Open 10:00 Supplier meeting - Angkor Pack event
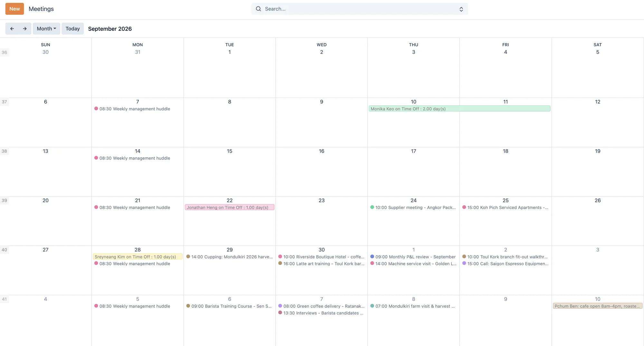The image size is (644, 346). [x=413, y=207]
